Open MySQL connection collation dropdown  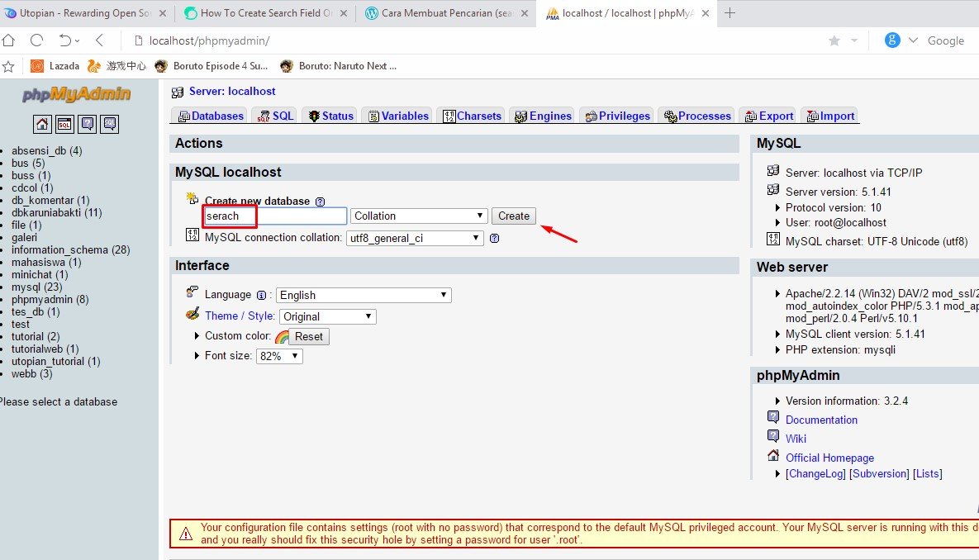(415, 238)
